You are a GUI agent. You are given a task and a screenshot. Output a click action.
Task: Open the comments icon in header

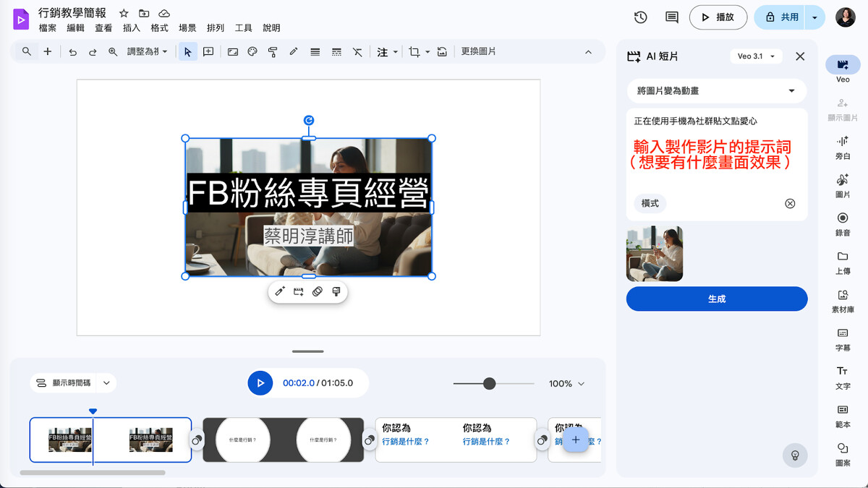pos(671,17)
